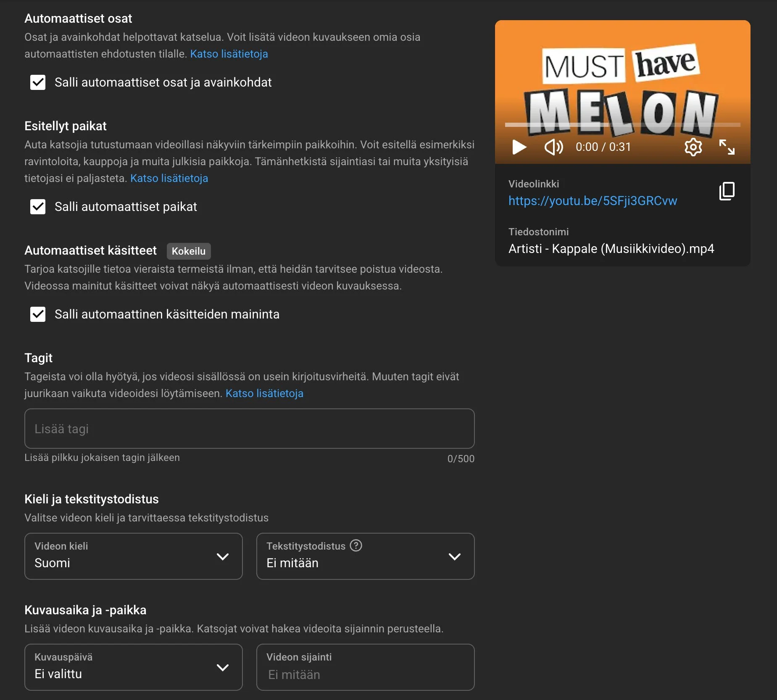
Task: Open the Tekstitystodistus dropdown
Action: point(365,556)
